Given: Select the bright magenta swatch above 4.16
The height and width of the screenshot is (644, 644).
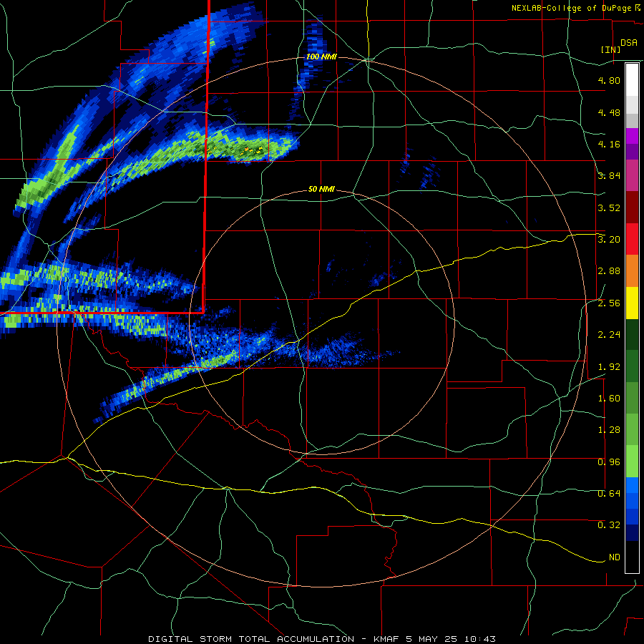Looking at the screenshot, I should click(632, 136).
